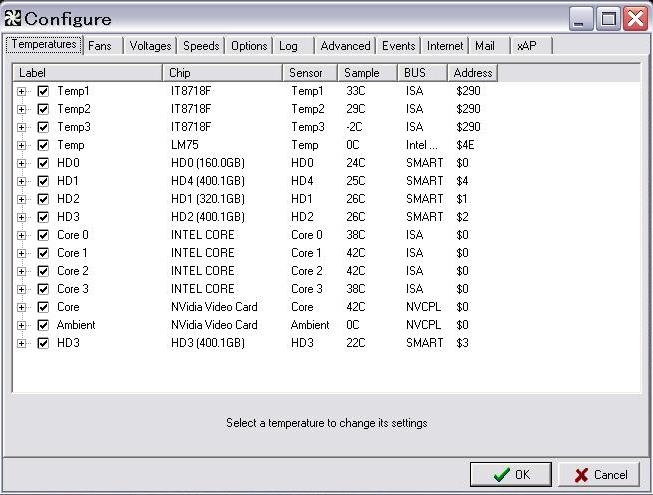Expand the Core 3 tree node
The width and height of the screenshot is (653, 495).
[x=21, y=289]
